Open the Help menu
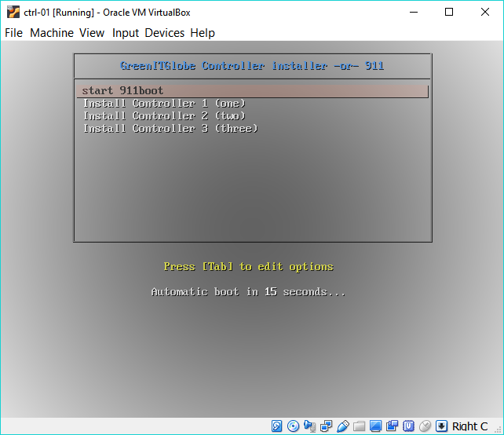 point(203,33)
